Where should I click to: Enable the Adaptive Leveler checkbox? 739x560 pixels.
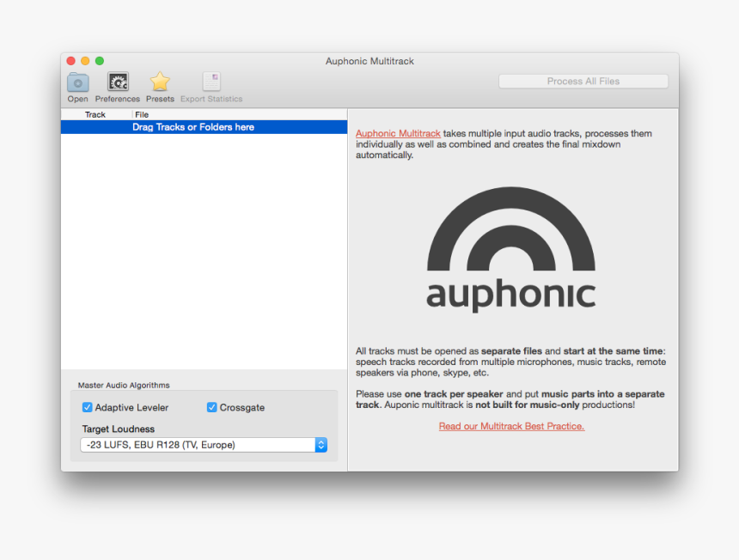[87, 407]
